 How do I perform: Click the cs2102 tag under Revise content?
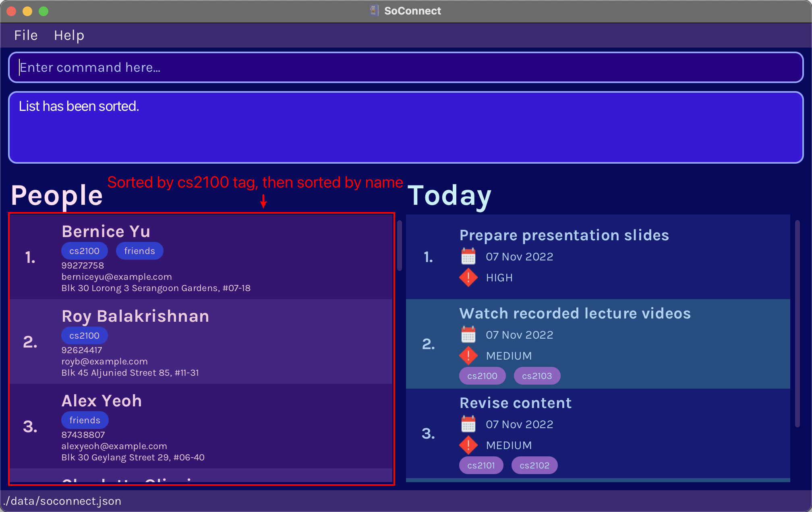pos(534,465)
